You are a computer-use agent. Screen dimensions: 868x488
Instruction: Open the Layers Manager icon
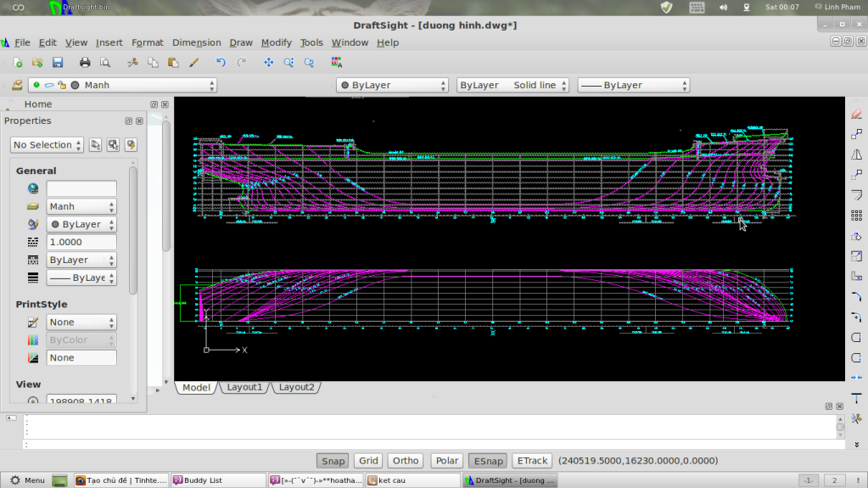[17, 85]
